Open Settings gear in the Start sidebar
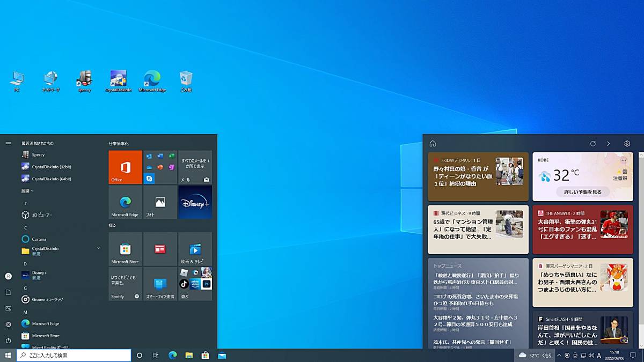Image resolution: width=644 pixels, height=362 pixels. pyautogui.click(x=8, y=324)
